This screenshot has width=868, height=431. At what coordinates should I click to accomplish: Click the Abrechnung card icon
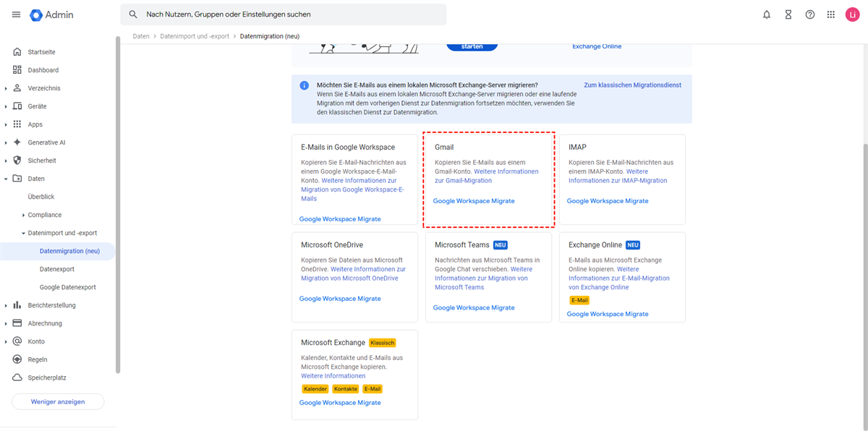click(17, 323)
